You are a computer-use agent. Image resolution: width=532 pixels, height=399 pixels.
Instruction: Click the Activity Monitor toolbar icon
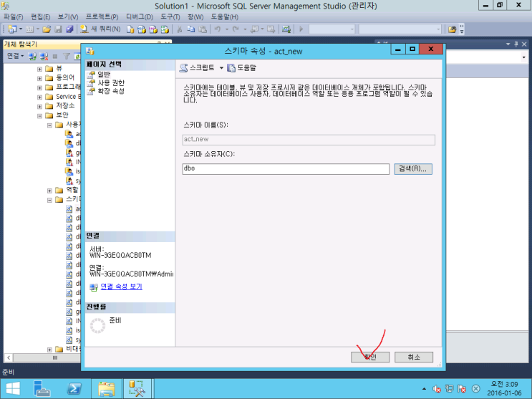click(286, 29)
